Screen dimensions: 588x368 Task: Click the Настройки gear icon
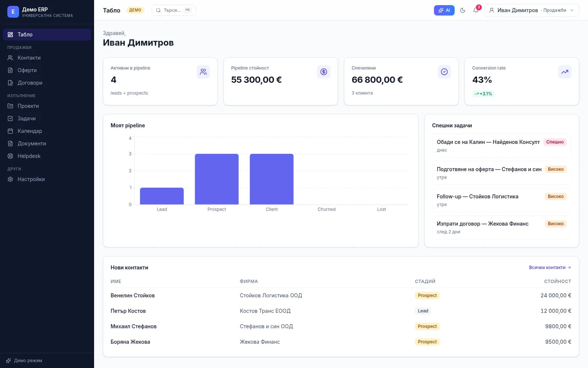pyautogui.click(x=10, y=179)
